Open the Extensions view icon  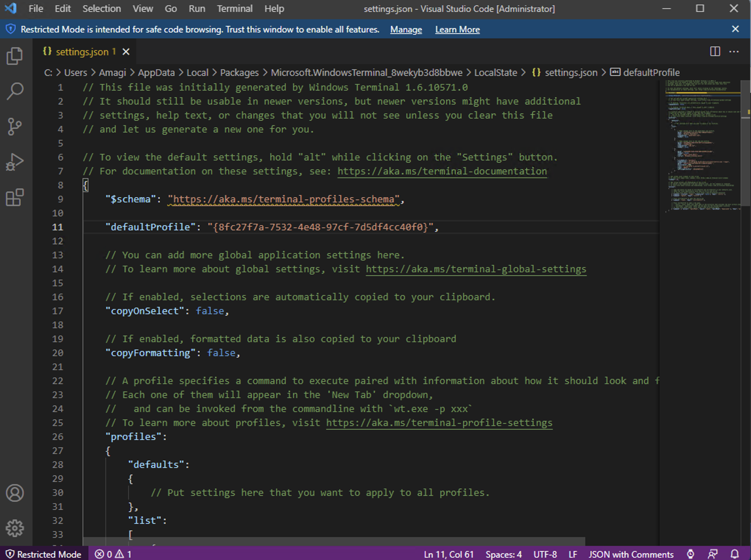pyautogui.click(x=15, y=198)
